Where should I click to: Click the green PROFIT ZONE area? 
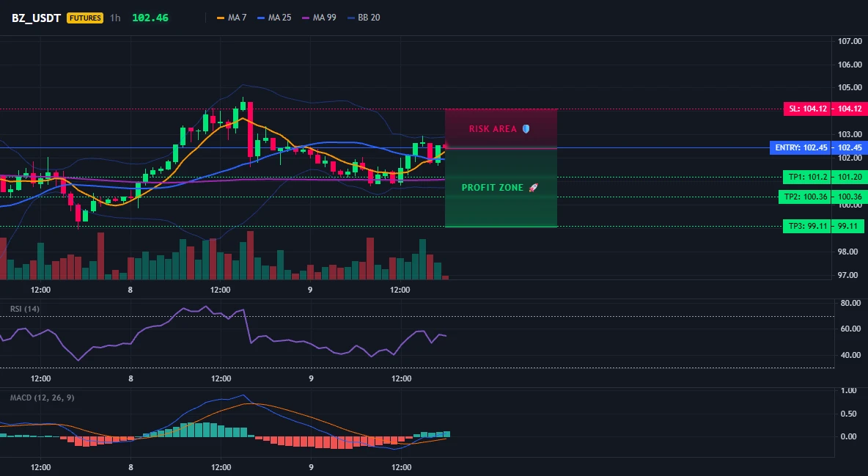coord(501,187)
